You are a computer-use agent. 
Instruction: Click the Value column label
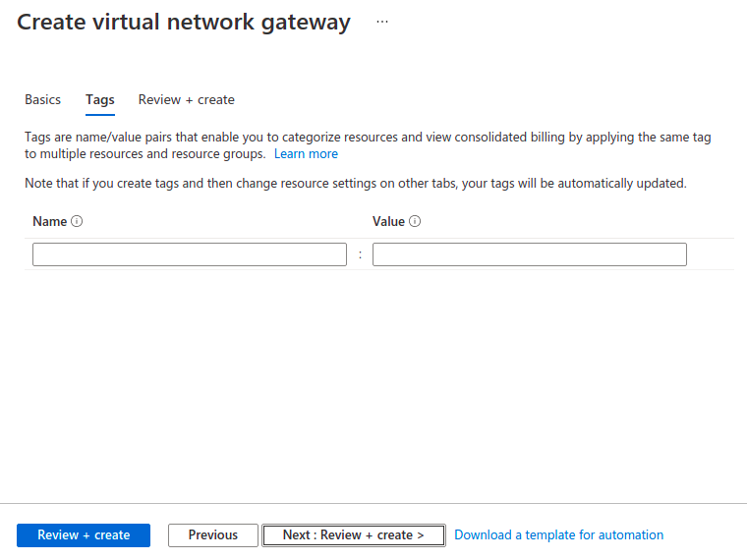point(388,221)
